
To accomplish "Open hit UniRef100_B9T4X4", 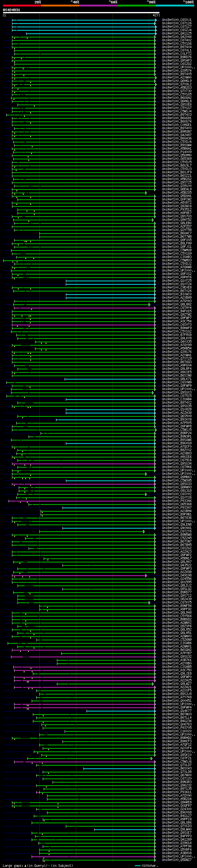I will click(176, 47).
